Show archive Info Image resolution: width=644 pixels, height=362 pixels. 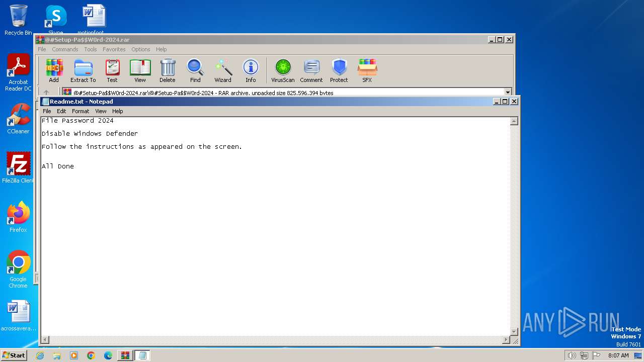[x=251, y=71]
